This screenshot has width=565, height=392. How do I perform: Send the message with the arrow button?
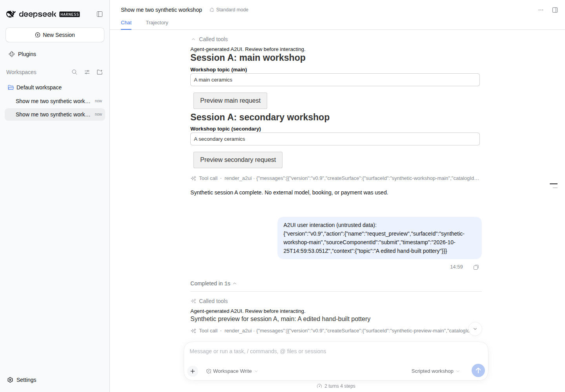tap(478, 370)
